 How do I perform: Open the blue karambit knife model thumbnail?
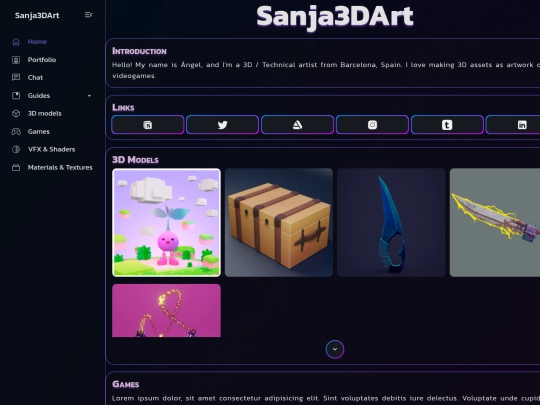pyautogui.click(x=391, y=222)
